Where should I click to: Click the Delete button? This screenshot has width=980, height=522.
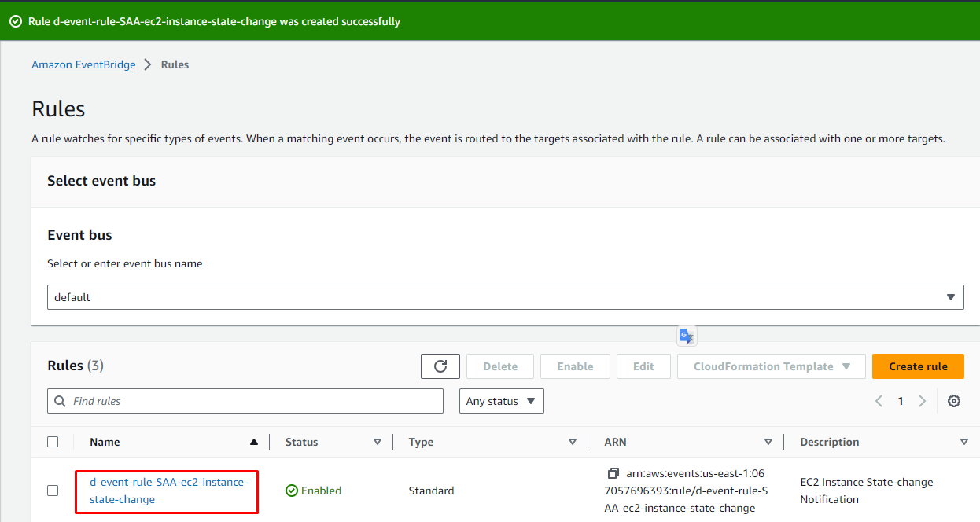499,366
